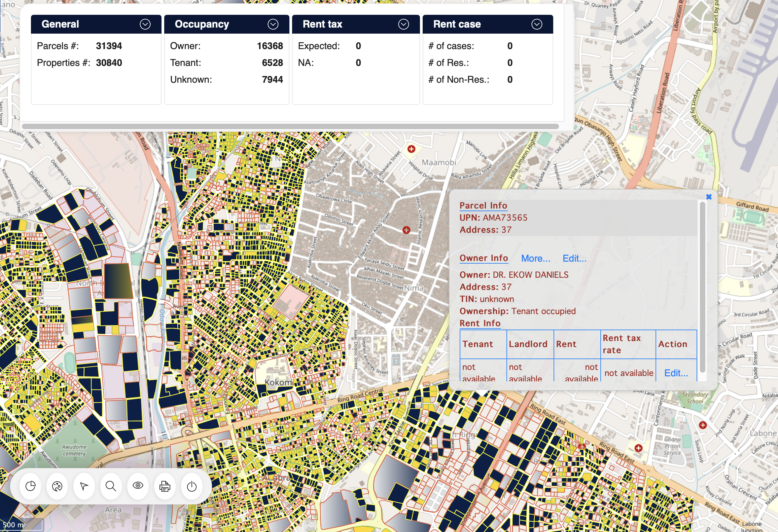The height and width of the screenshot is (532, 778).
Task: Collapse the Rent tax panel chevron
Action: pyautogui.click(x=403, y=24)
